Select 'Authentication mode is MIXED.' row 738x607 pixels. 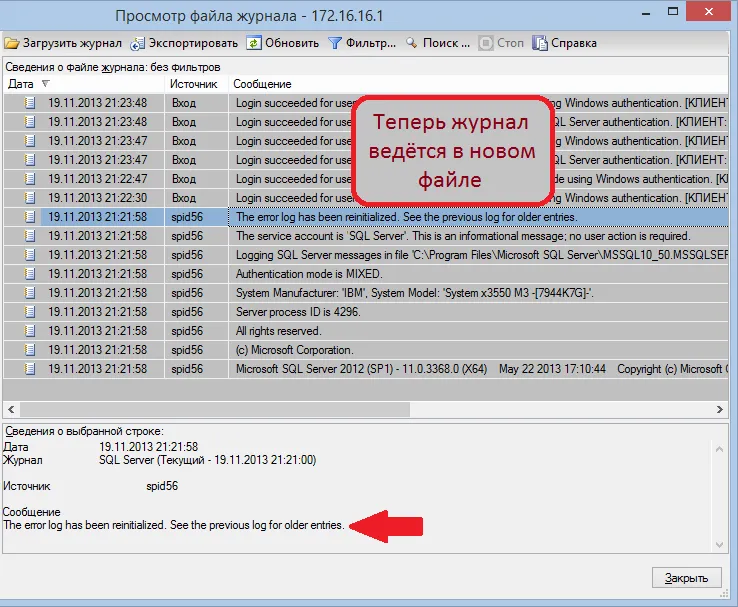(x=366, y=274)
